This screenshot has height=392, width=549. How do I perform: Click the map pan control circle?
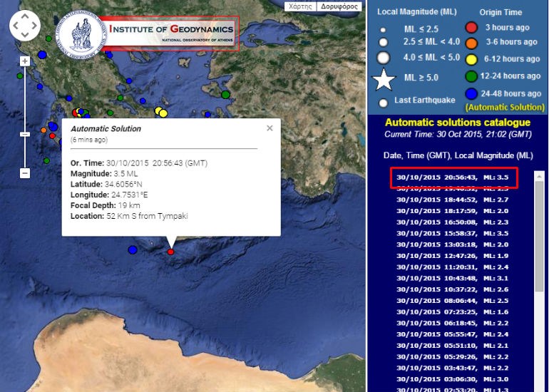[25, 26]
